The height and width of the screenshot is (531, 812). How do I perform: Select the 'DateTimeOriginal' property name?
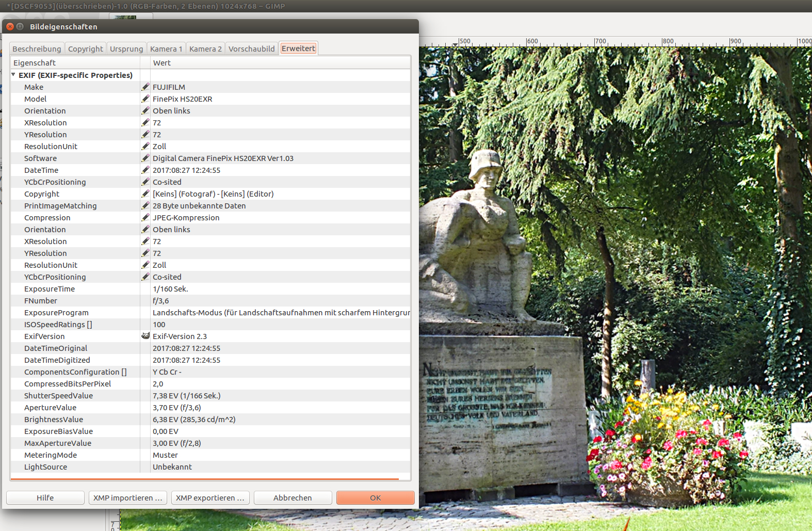[x=56, y=348]
